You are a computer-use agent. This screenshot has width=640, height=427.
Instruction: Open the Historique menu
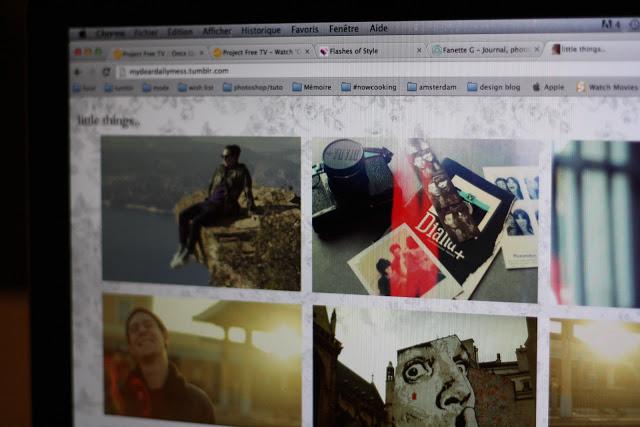[261, 30]
